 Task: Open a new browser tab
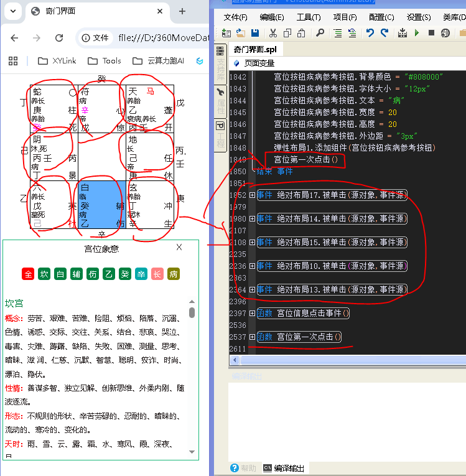[182, 12]
